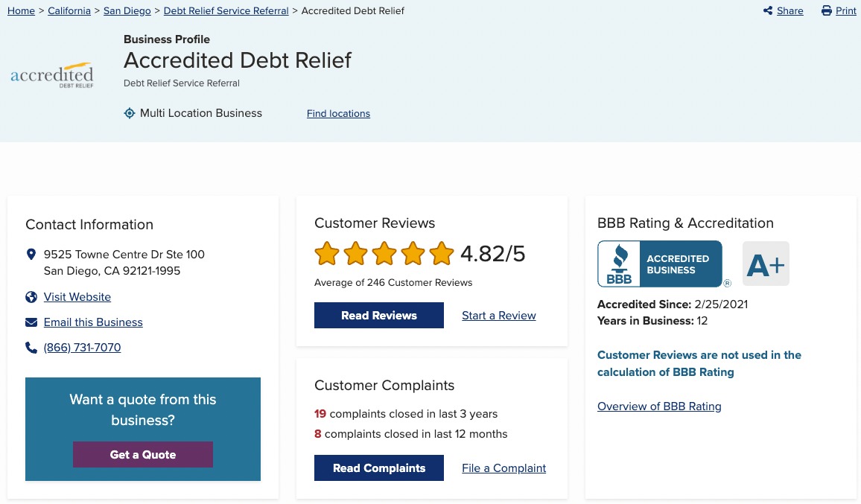Click the multi-location target icon
This screenshot has width=861, height=504.
(130, 113)
